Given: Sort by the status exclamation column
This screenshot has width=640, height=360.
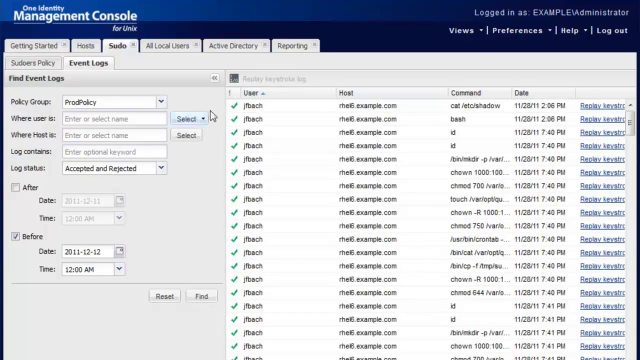Looking at the screenshot, I should pyautogui.click(x=230, y=93).
